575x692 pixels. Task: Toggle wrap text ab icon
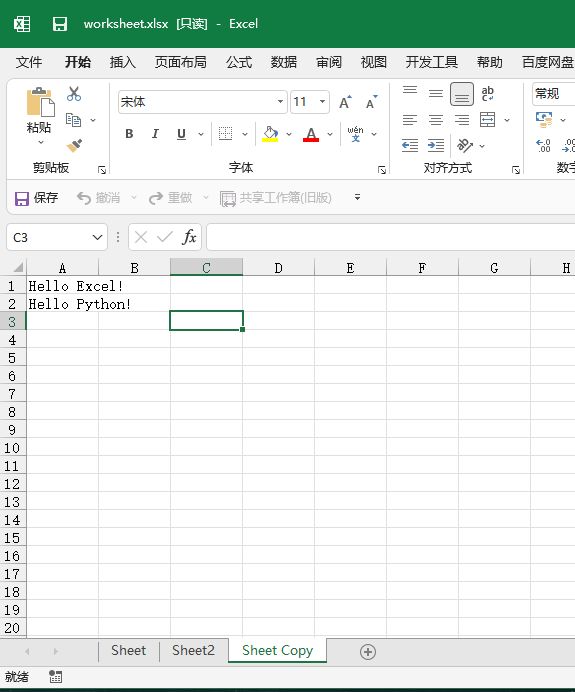487,94
